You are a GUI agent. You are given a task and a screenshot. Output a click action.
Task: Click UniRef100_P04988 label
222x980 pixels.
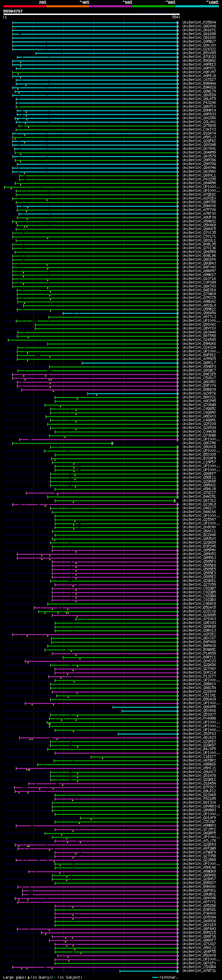tap(199, 719)
